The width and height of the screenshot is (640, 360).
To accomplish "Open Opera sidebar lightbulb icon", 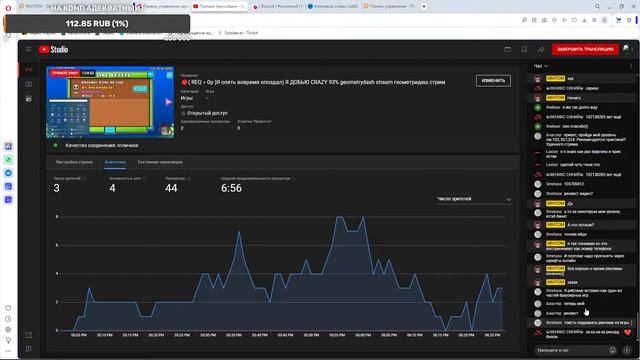I will [8, 340].
